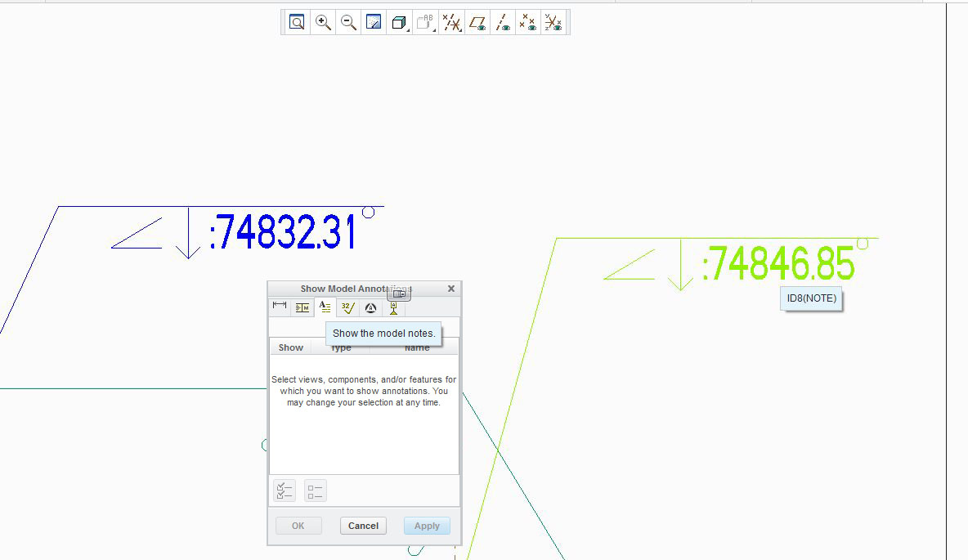Switch to the geometric tolerances tab
The width and height of the screenshot is (968, 560).
[302, 307]
